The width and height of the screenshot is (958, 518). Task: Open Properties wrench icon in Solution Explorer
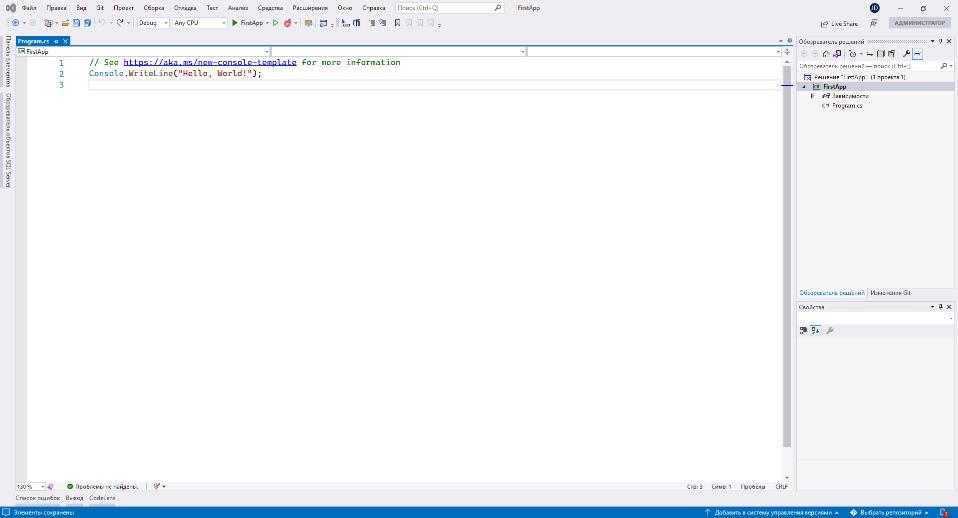pos(906,54)
